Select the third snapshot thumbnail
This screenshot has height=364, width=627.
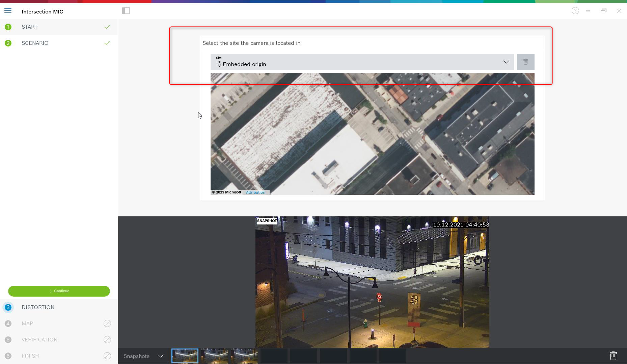coord(244,356)
